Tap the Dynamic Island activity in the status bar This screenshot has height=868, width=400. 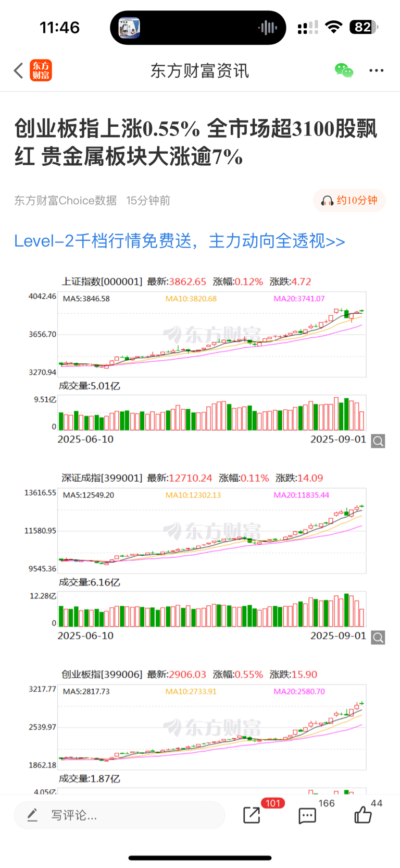coord(198,28)
